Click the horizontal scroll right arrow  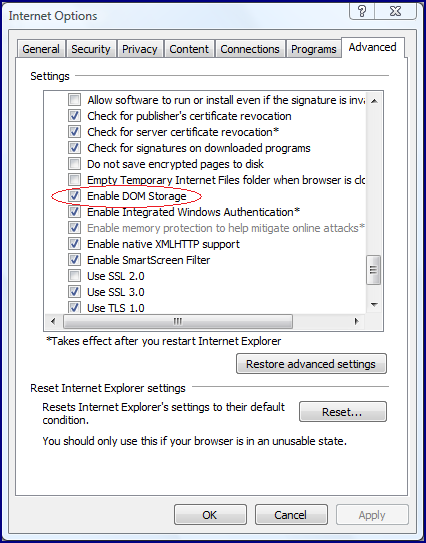point(356,321)
